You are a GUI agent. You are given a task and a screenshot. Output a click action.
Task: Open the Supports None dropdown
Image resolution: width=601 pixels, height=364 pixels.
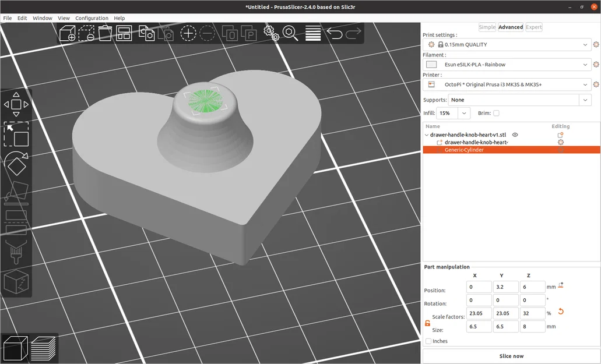tap(520, 100)
